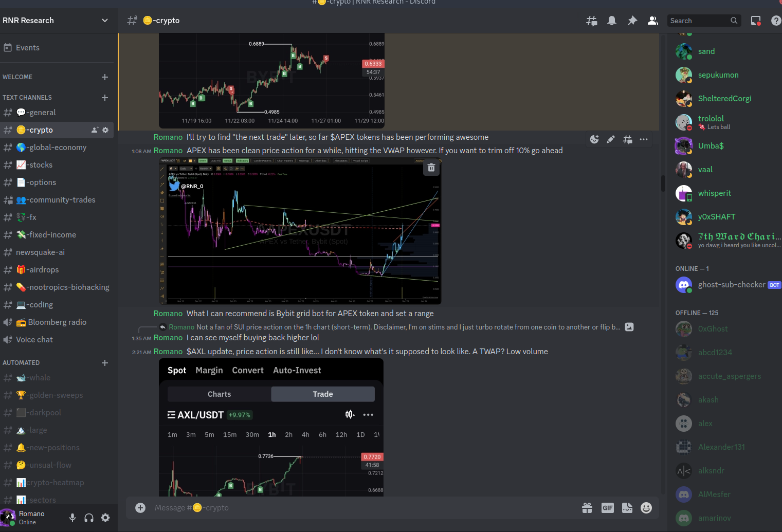Screen dimensions: 782x532
Task: Edit crypto channel settings gear
Action: (105, 130)
